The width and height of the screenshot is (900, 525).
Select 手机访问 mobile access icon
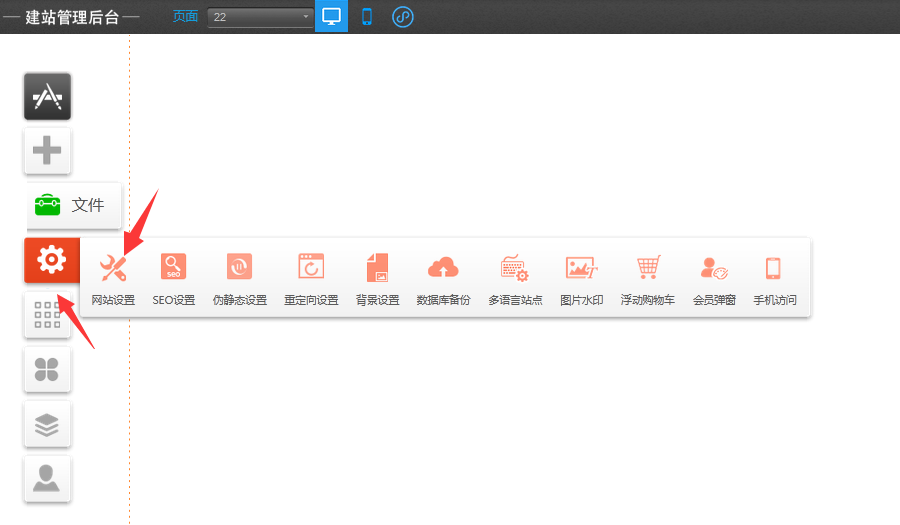pyautogui.click(x=774, y=277)
